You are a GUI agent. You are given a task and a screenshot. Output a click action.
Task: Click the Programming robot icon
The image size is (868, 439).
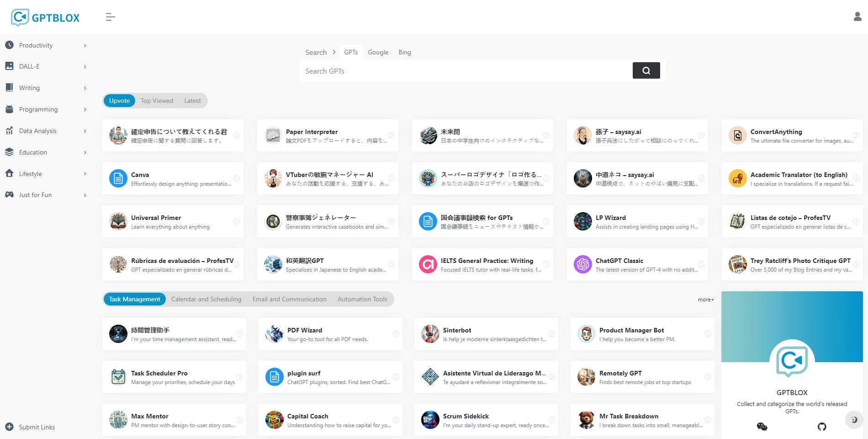(9, 109)
